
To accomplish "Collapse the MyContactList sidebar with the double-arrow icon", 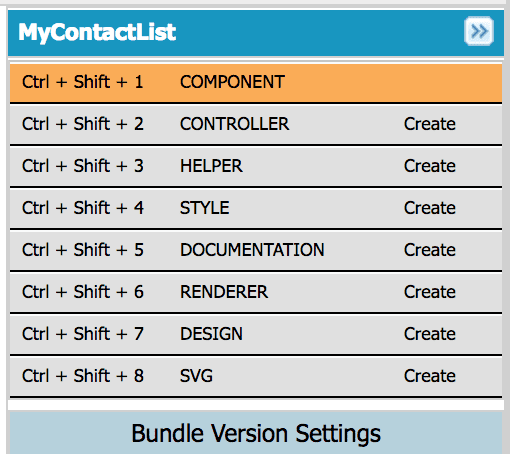I will point(479,31).
